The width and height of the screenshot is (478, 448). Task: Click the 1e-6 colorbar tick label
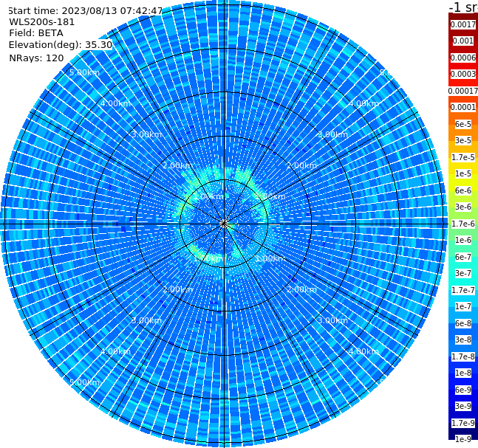pos(463,240)
